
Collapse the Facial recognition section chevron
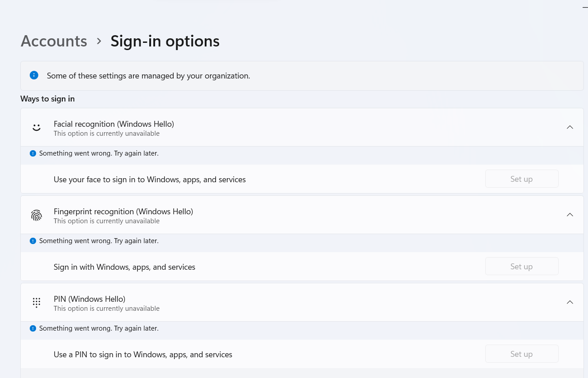tap(570, 127)
